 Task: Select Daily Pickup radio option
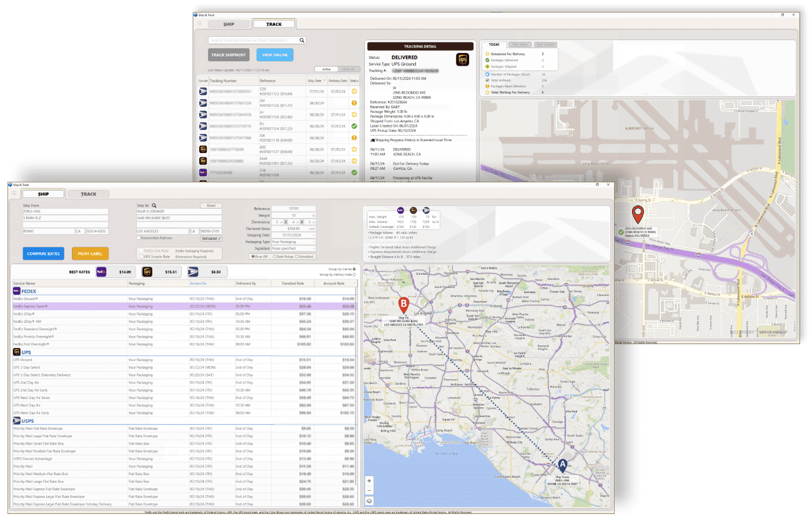[274, 256]
